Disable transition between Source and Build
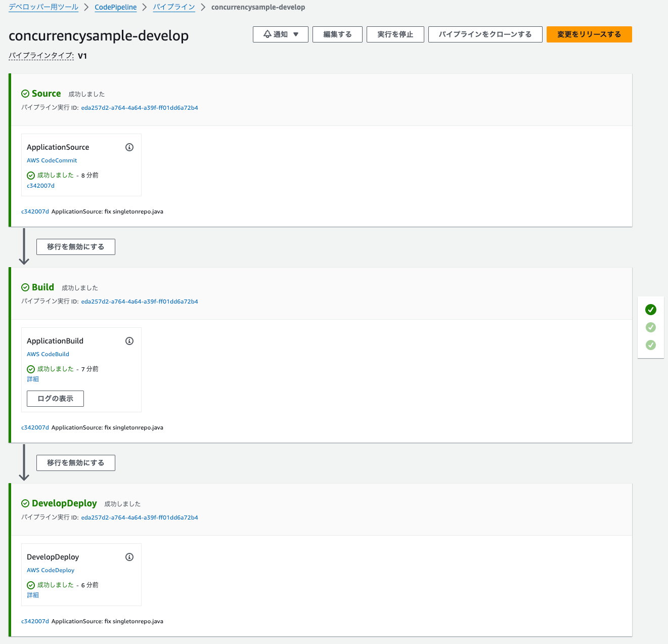 point(76,247)
